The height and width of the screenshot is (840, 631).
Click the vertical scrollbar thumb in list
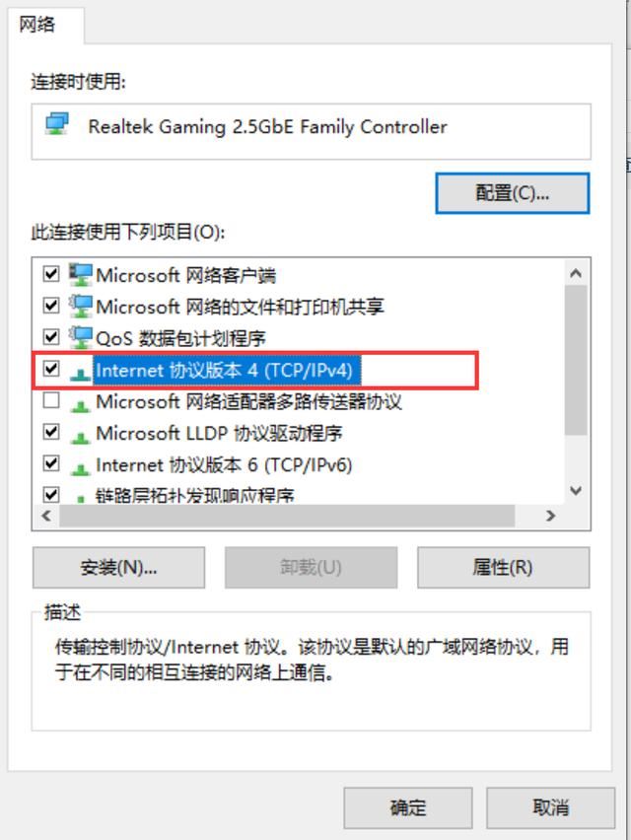pos(576,360)
